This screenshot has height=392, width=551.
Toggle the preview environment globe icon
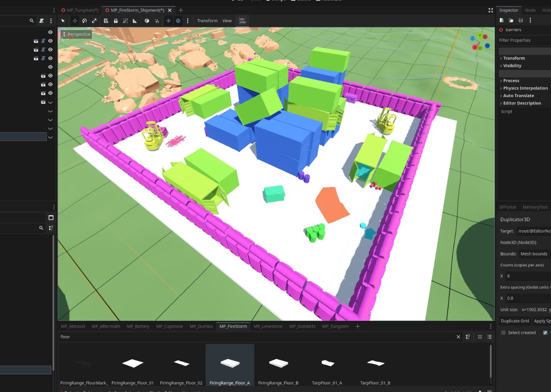(x=178, y=21)
